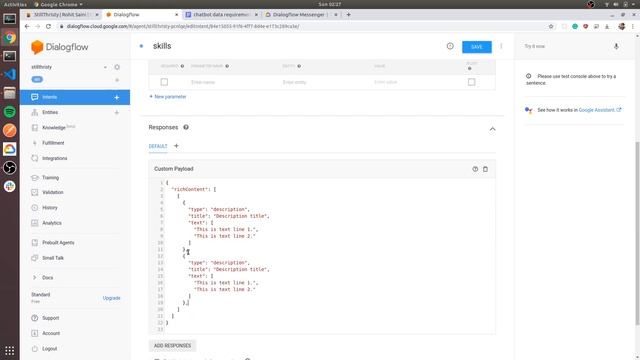This screenshot has height=360, width=640.
Task: Click the red shield extension icon
Action: (585, 27)
